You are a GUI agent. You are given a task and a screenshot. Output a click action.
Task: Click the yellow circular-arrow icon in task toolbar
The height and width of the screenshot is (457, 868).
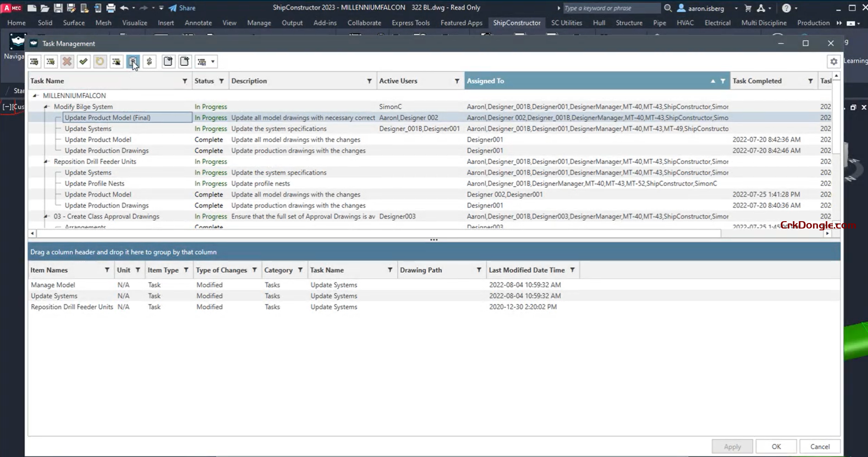click(x=100, y=62)
